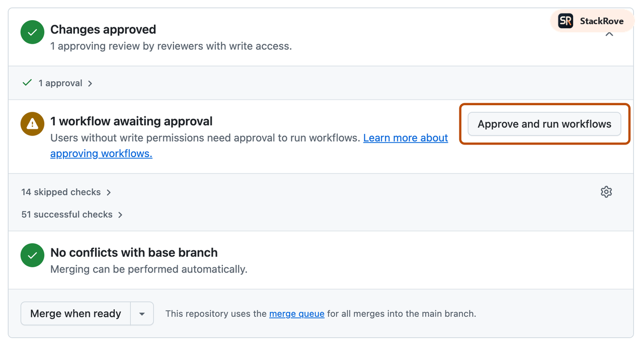Click the StackRove logo icon

(565, 21)
